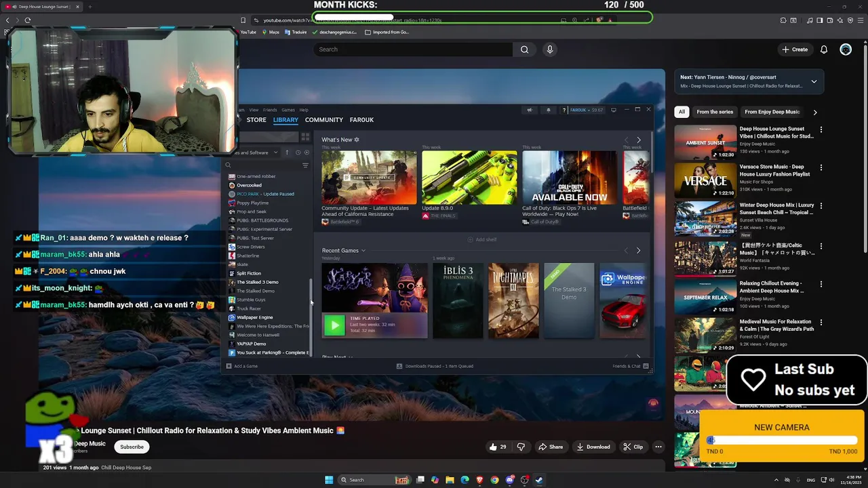Open Steam library advanced filters icon
This screenshot has height=488, width=868.
(x=305, y=165)
